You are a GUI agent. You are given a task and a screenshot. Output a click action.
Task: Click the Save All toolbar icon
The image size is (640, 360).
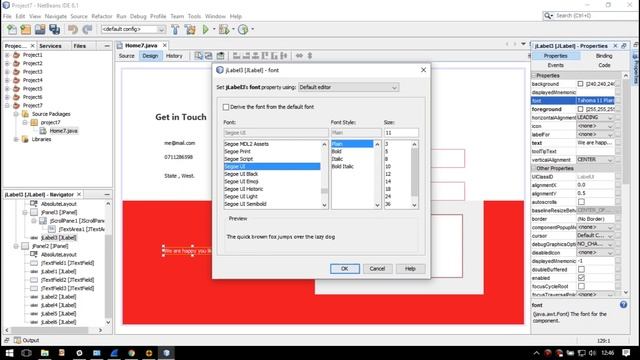tap(54, 29)
